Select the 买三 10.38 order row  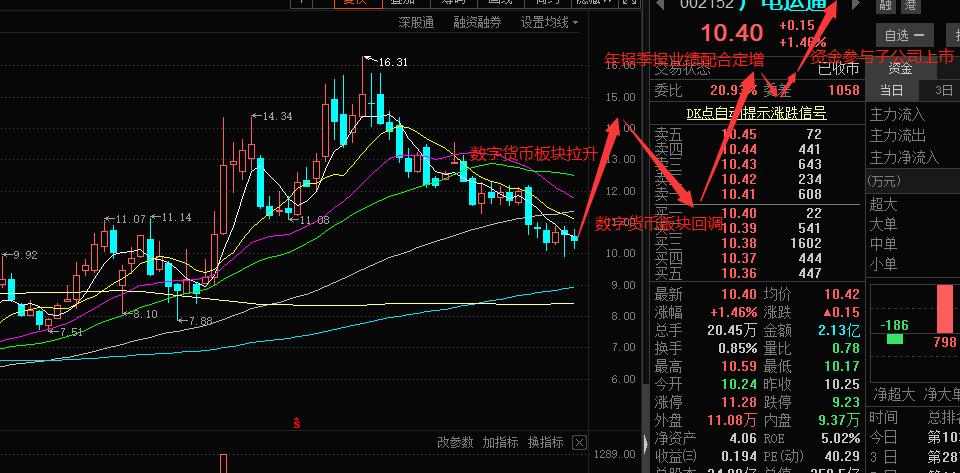(756, 243)
